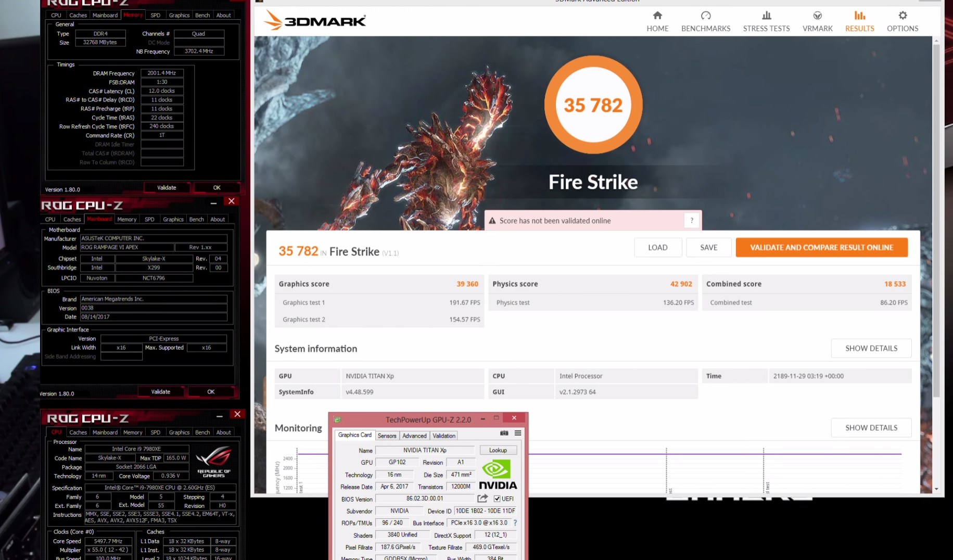Click the Intel Core i9 7980XE name field

pyautogui.click(x=136, y=449)
